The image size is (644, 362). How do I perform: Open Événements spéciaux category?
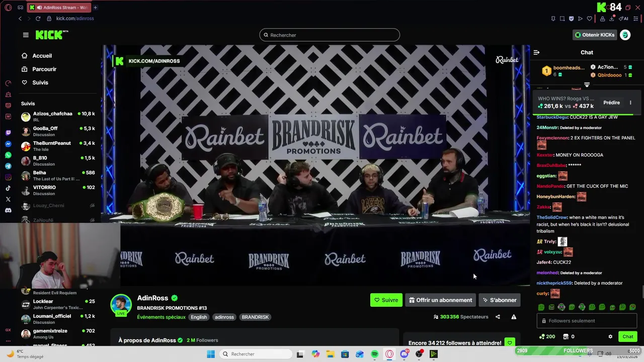coord(161,317)
